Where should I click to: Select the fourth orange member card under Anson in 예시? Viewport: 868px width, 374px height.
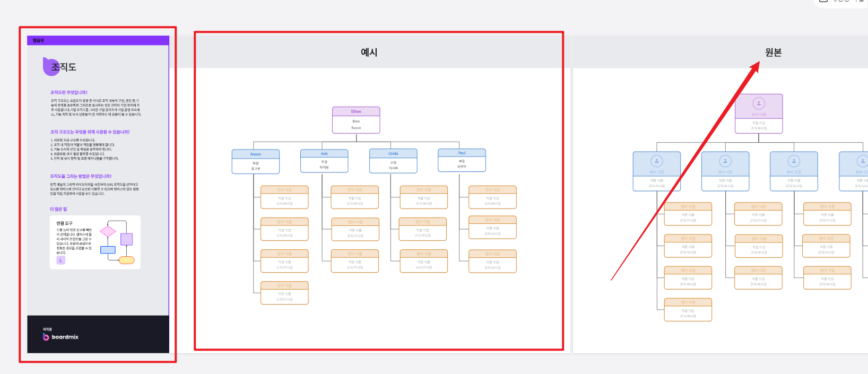284,293
